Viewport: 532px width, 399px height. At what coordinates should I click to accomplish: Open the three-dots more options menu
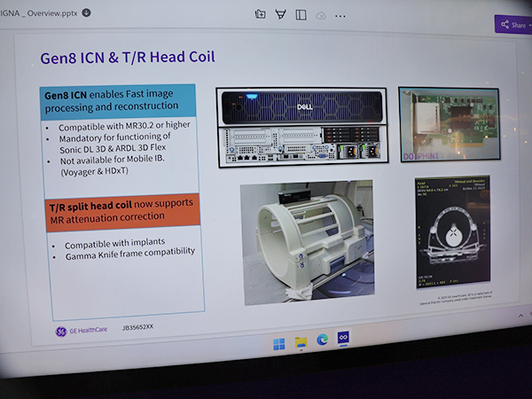[x=340, y=16]
